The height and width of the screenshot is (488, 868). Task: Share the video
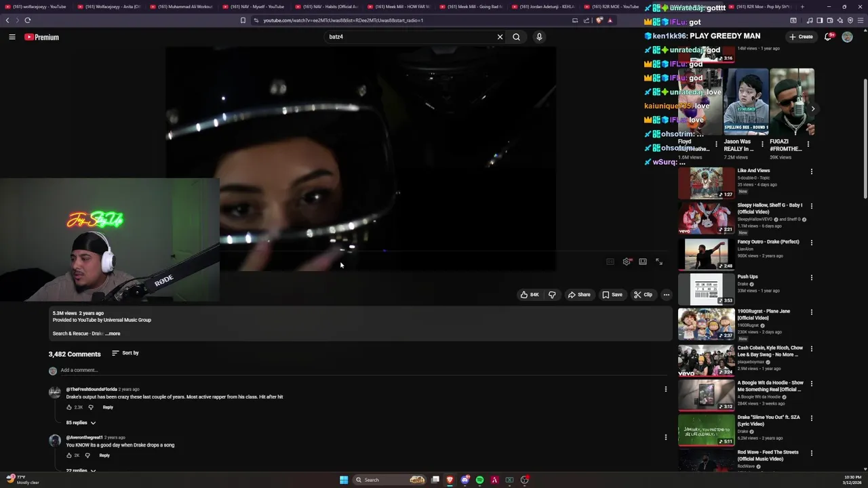(579, 295)
